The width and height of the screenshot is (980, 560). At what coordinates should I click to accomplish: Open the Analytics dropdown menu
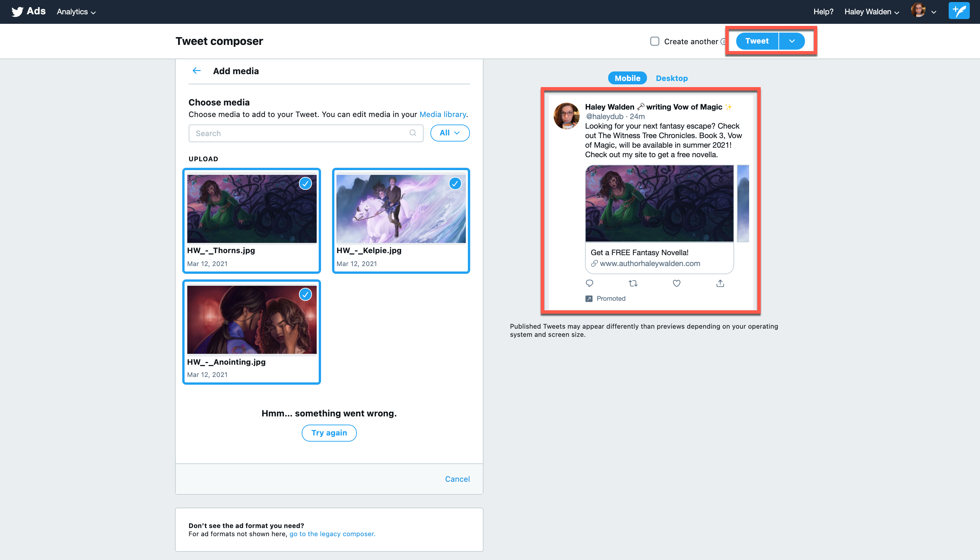[x=76, y=12]
